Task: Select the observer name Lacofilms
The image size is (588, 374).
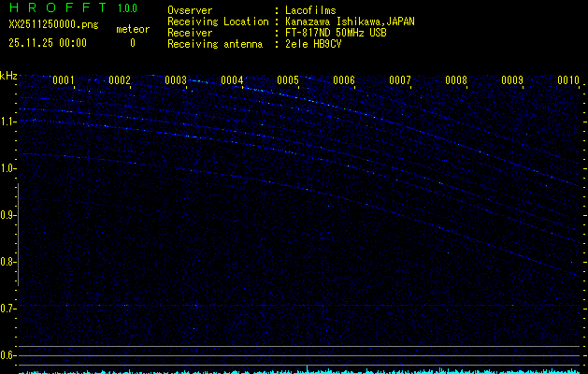Action: point(311,10)
